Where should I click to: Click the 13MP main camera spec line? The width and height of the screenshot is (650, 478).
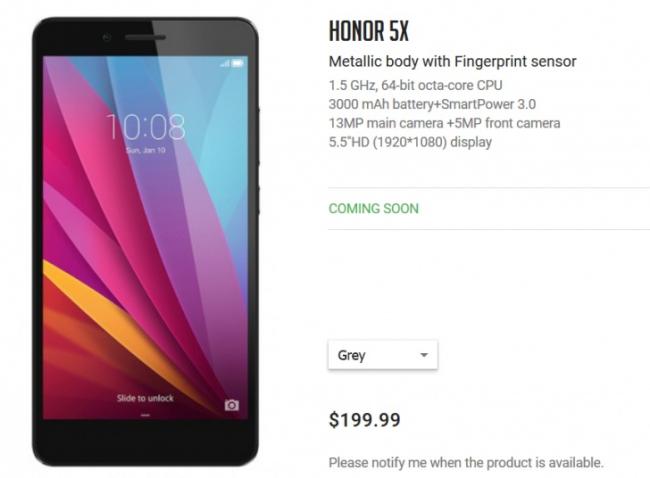(x=444, y=123)
